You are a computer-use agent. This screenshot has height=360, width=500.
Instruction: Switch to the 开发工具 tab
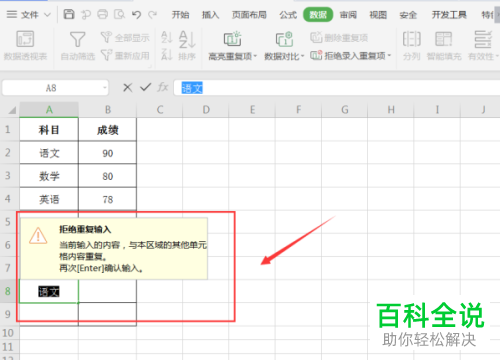coord(449,15)
